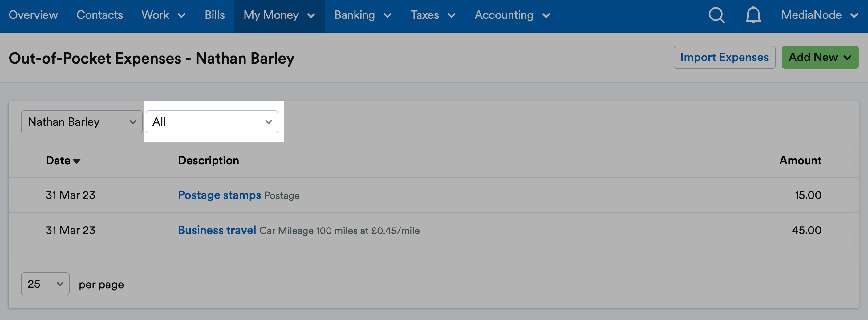
Task: Change the 25 per page dropdown
Action: click(x=45, y=284)
